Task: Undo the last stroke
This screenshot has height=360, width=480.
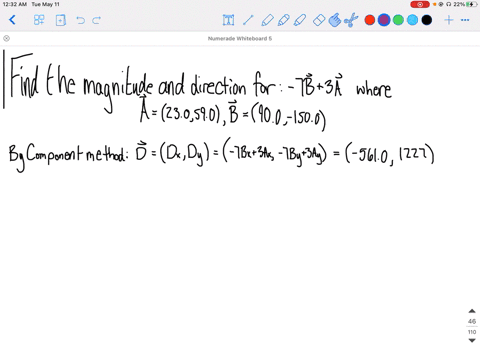Action: coord(80,20)
